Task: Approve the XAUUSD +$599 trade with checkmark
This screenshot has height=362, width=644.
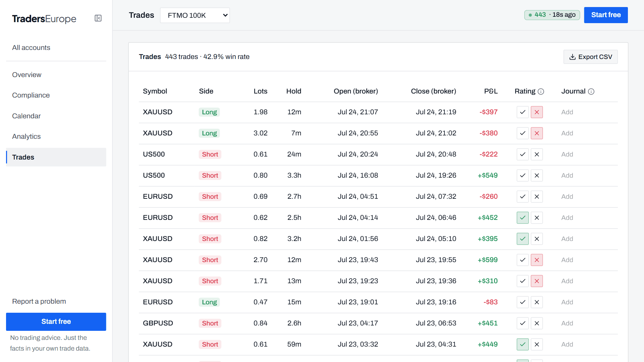Action: tap(523, 260)
